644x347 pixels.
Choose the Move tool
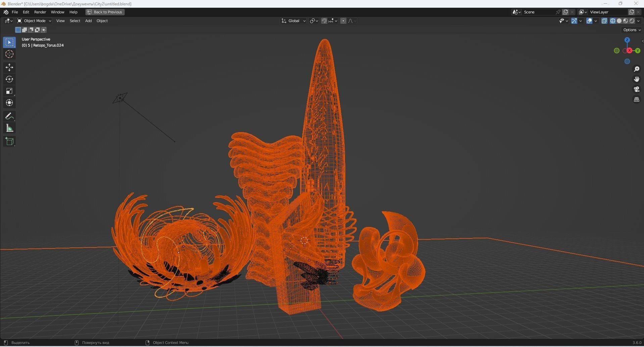click(9, 67)
